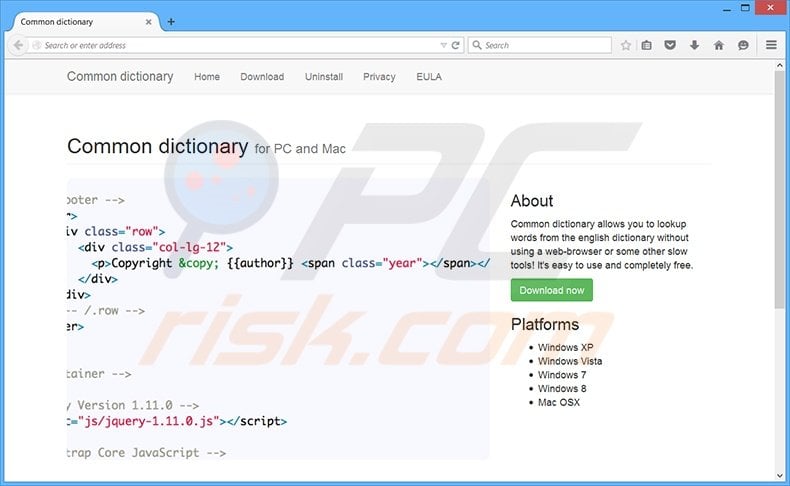Select the Windows XP list item
Screen dimensions: 790x486
coord(565,348)
